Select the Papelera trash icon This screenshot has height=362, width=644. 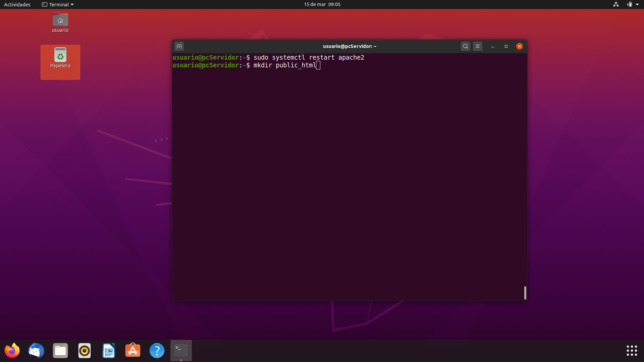[x=60, y=55]
